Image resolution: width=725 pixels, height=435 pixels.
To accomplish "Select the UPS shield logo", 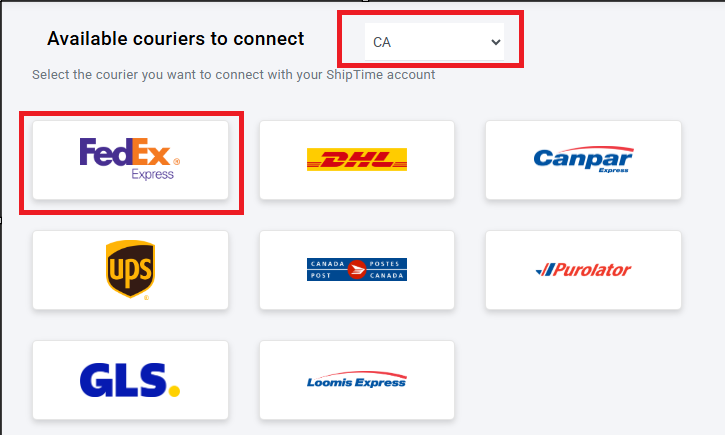I will [130, 270].
